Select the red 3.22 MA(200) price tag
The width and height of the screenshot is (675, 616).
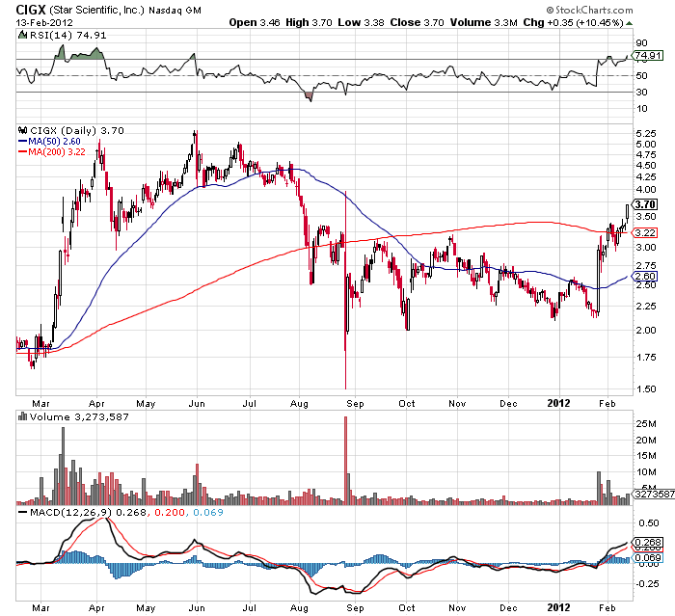pos(646,232)
